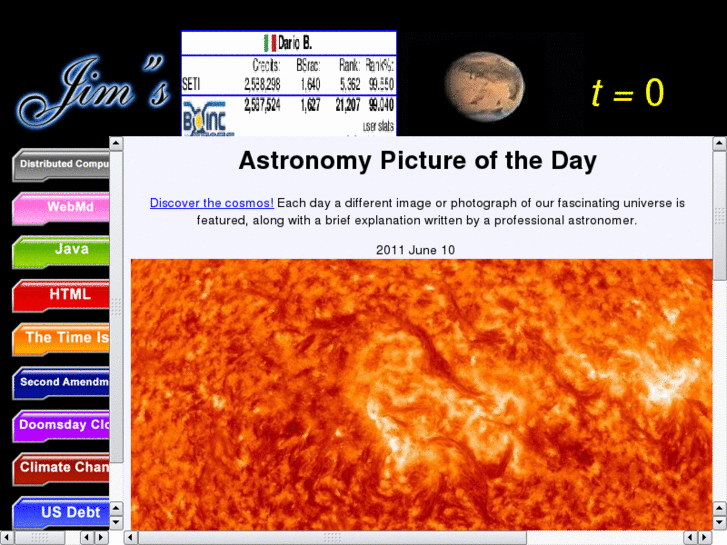This screenshot has height=545, width=727.
Task: Follow the Discover the cosmos! link
Action: tap(211, 203)
